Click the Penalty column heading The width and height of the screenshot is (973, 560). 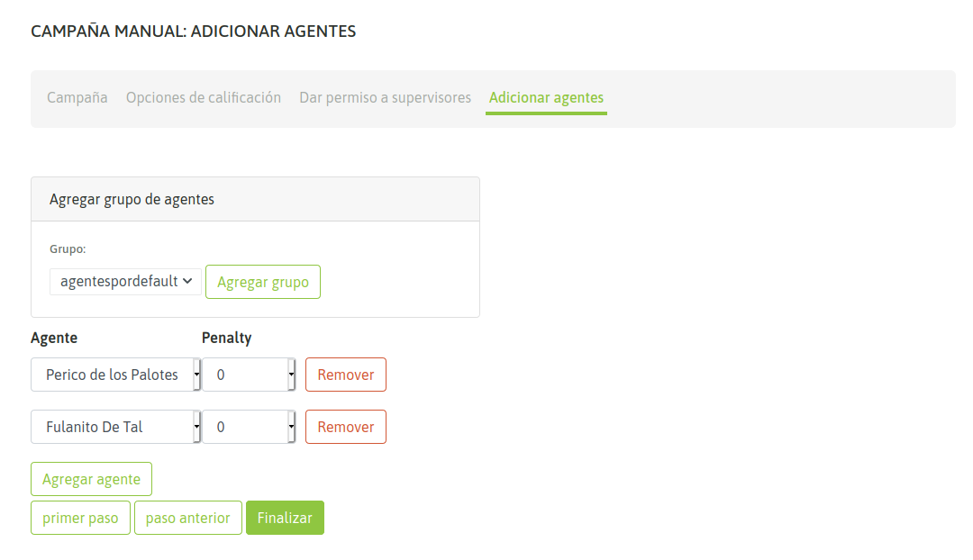(x=227, y=338)
